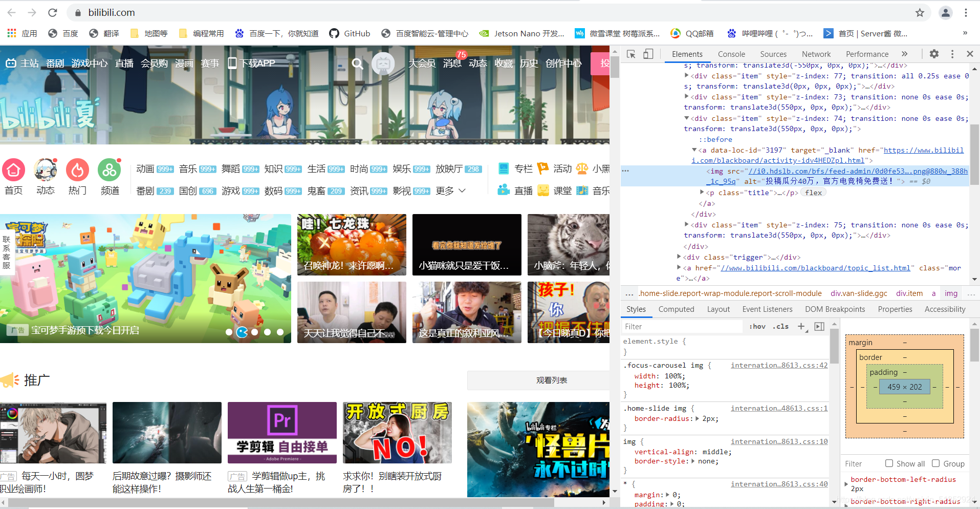Select the first carousel dot
The image size is (980, 509).
pyautogui.click(x=229, y=332)
